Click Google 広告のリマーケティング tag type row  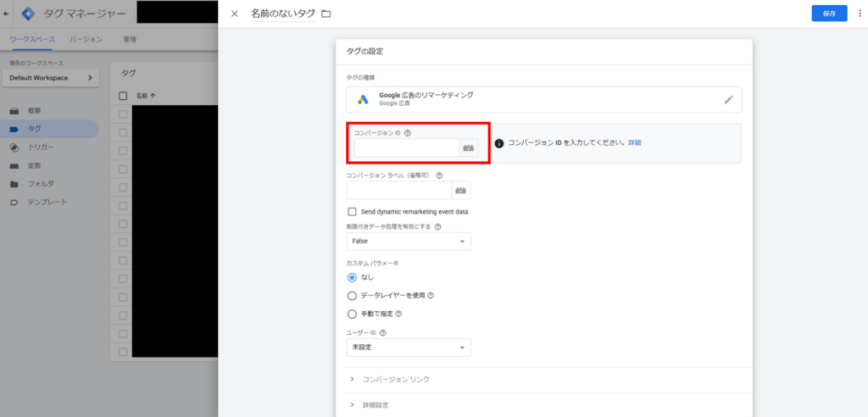tap(544, 100)
